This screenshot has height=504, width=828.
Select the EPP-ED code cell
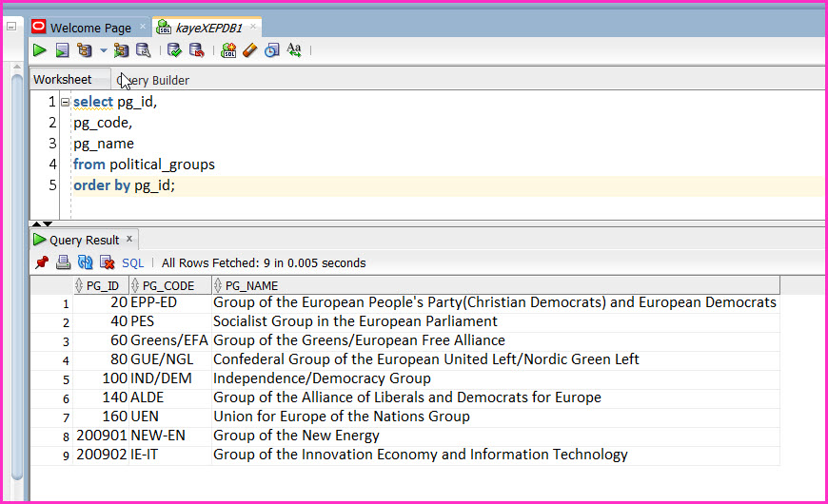170,302
